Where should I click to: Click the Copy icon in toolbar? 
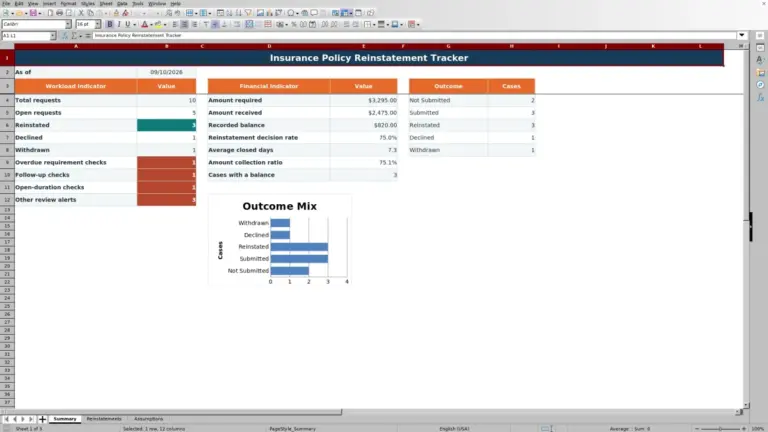tap(90, 13)
